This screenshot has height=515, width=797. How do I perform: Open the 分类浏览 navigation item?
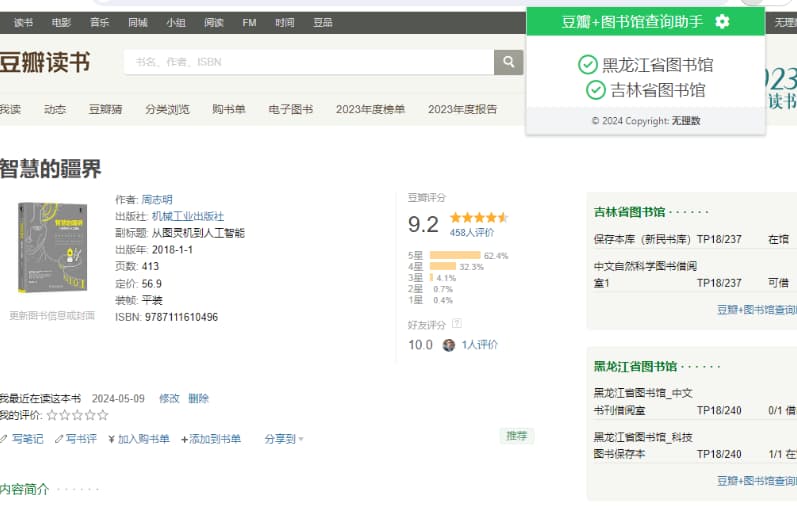167,109
